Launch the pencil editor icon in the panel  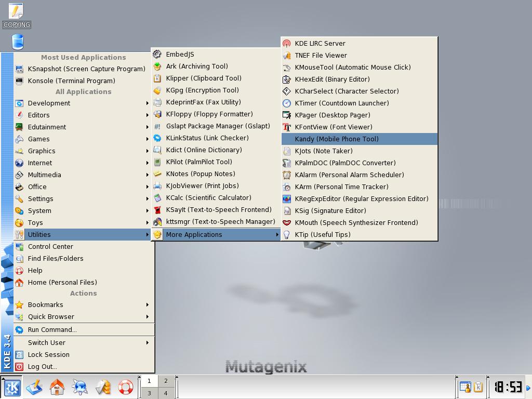click(34, 387)
